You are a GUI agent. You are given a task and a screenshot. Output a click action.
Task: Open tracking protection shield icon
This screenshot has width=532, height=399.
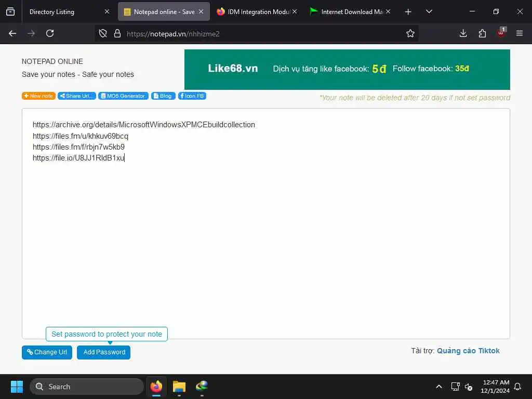(103, 33)
